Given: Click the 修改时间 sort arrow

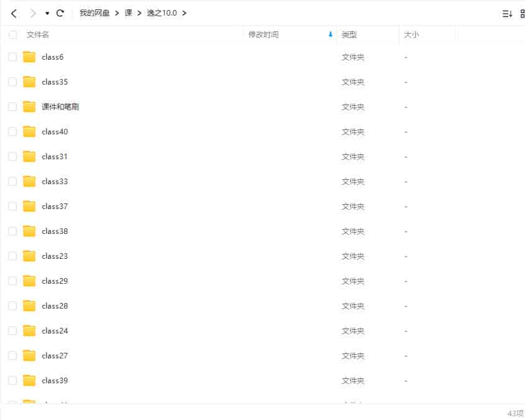Looking at the screenshot, I should click(x=330, y=35).
